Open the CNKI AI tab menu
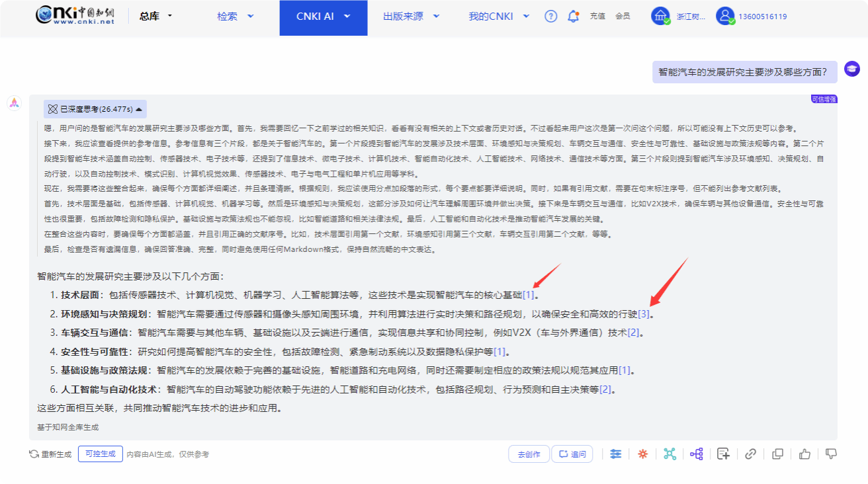The width and height of the screenshot is (868, 484). point(324,17)
